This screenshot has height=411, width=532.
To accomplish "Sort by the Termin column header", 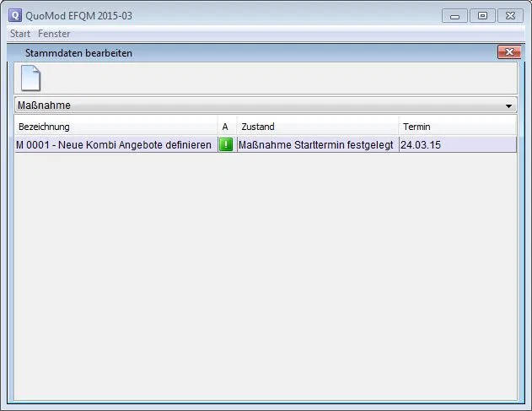I will (457, 127).
